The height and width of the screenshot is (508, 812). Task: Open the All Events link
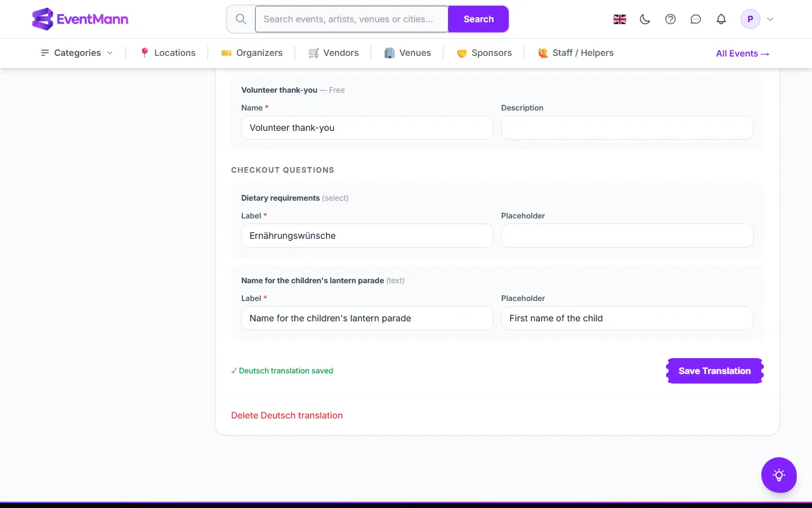(743, 53)
